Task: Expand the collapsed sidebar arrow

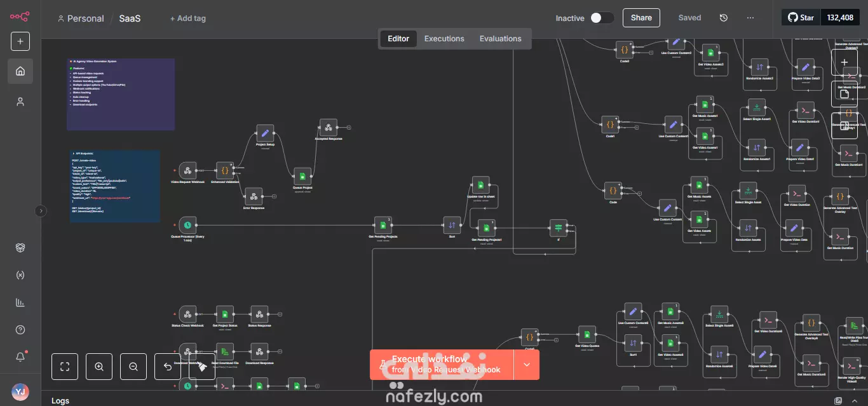Action: [41, 211]
